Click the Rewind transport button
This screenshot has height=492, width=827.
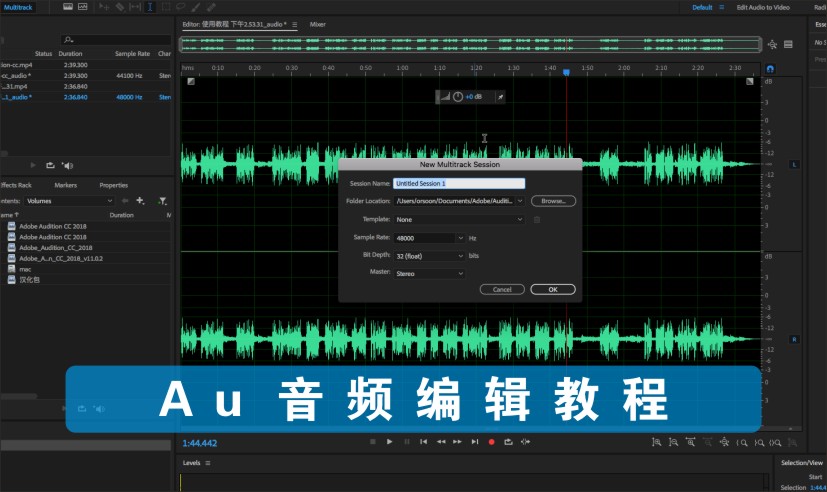click(x=441, y=442)
